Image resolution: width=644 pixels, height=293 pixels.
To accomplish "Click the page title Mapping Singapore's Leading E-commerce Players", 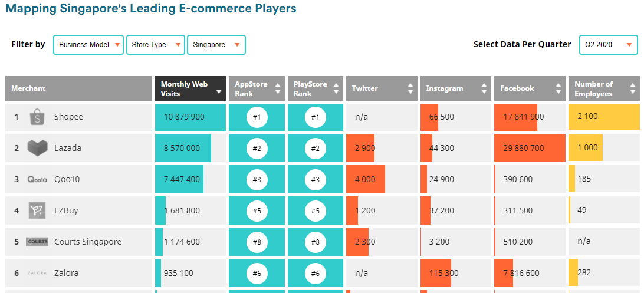I will [151, 8].
